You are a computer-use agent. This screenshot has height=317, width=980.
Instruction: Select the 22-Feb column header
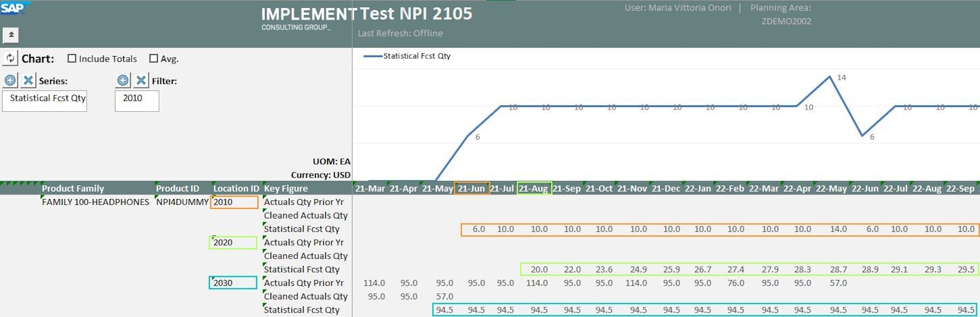pyautogui.click(x=730, y=188)
